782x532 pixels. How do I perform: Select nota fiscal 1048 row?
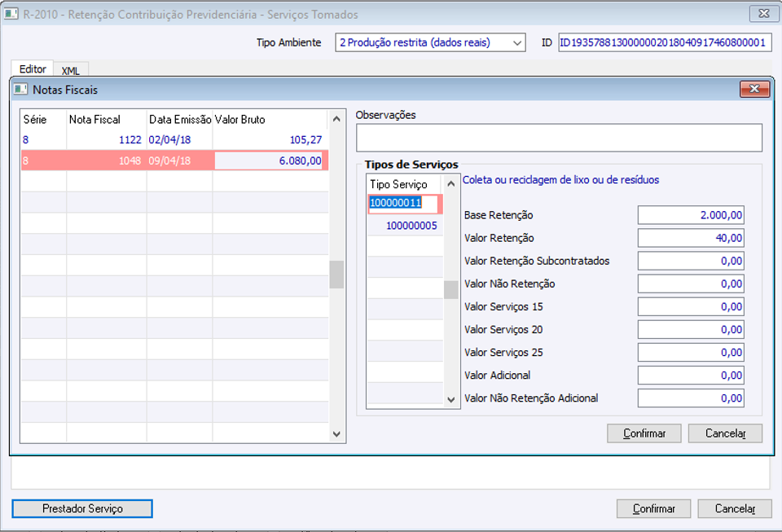[174, 160]
